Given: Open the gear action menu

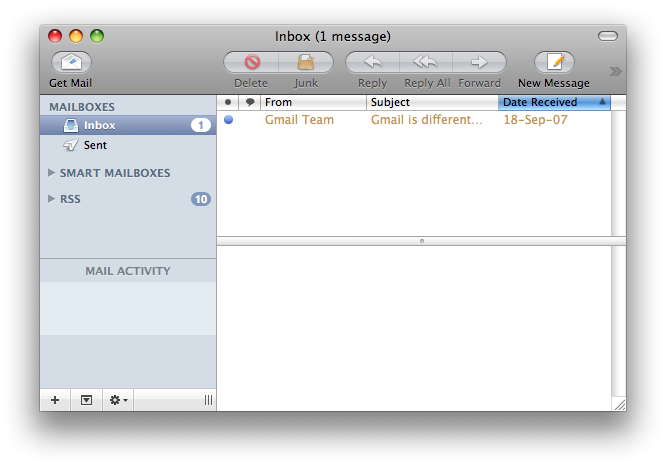Looking at the screenshot, I should tap(119, 400).
